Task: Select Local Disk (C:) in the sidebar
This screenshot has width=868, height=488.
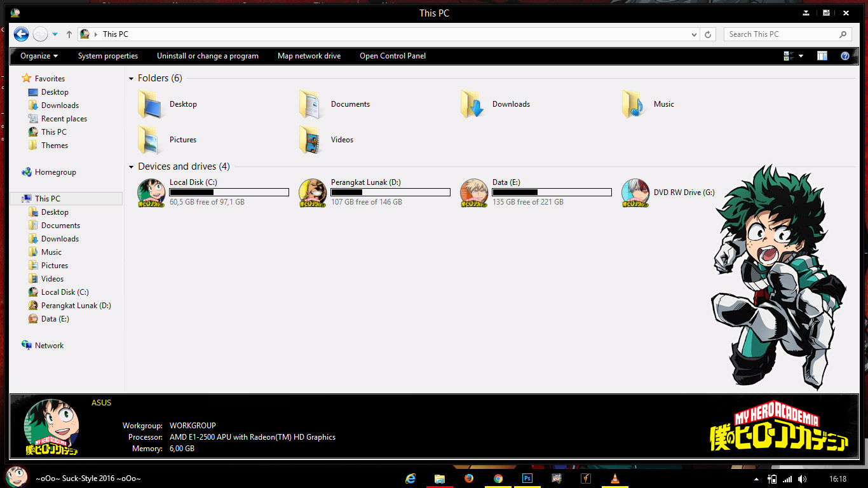Action: [x=65, y=292]
